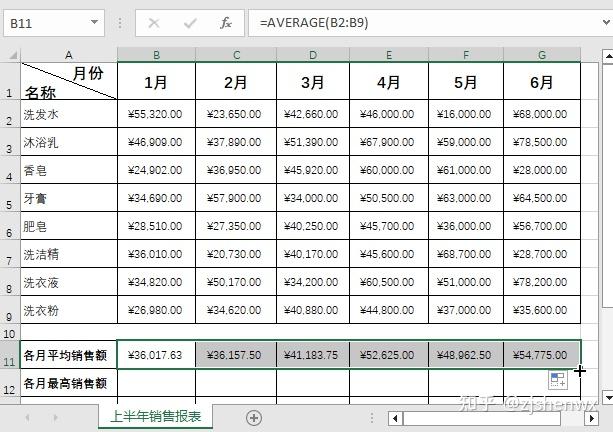
Task: Click the cell with ¥55,320.00
Action: (x=156, y=114)
